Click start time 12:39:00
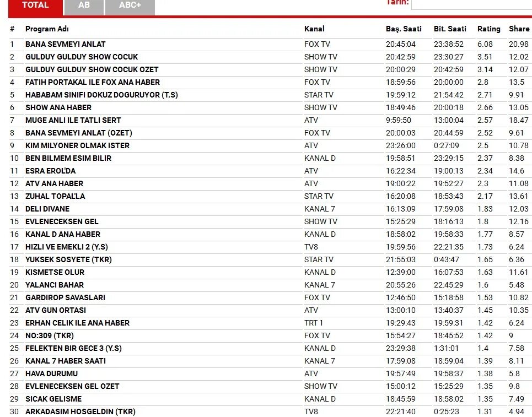Viewport: 532px width, 417px height. tap(401, 272)
